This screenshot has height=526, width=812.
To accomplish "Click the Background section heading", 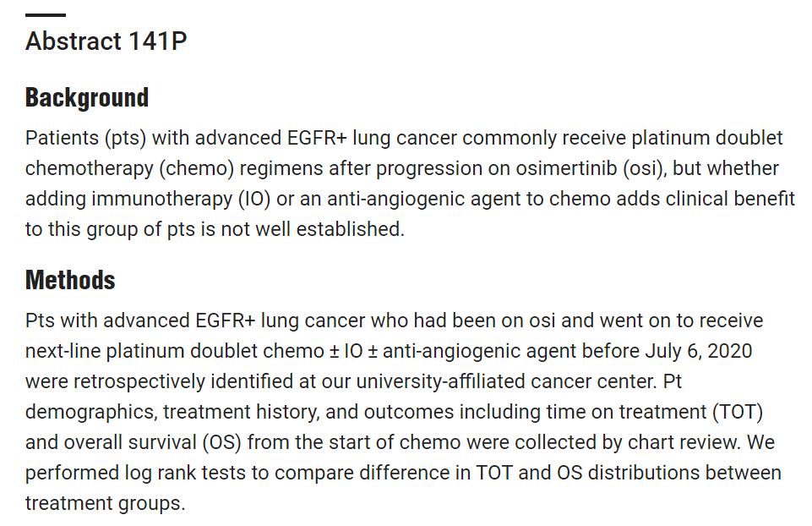I will (87, 97).
